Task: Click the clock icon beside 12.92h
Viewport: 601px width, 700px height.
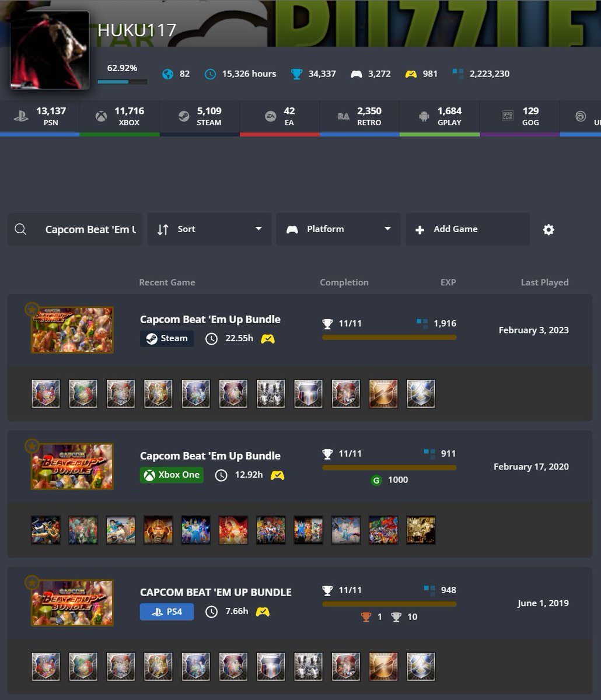Action: click(221, 475)
